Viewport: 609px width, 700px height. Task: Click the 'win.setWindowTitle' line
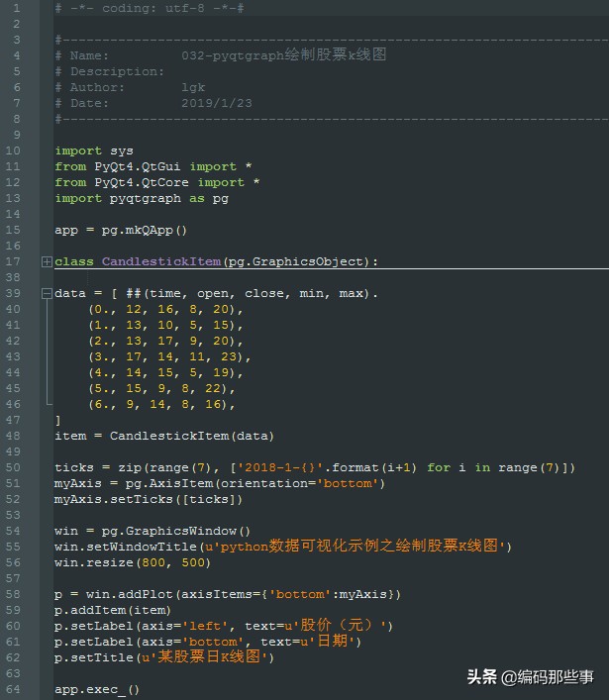coord(283,546)
